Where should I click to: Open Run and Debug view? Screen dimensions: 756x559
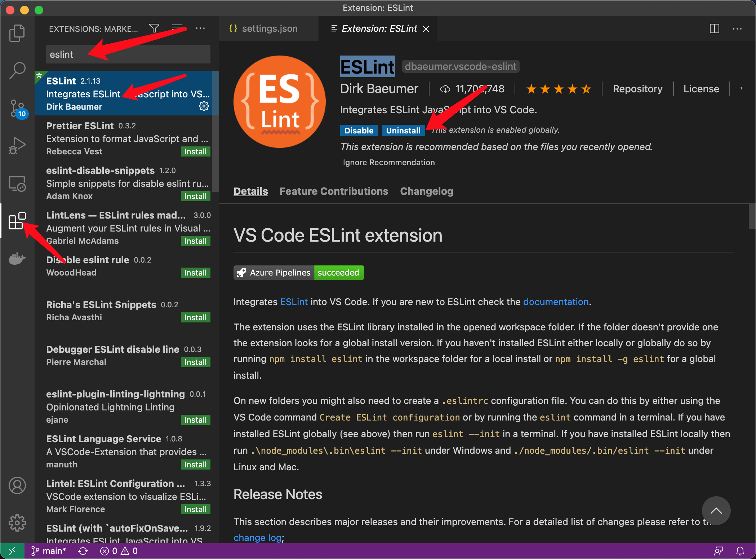[17, 146]
